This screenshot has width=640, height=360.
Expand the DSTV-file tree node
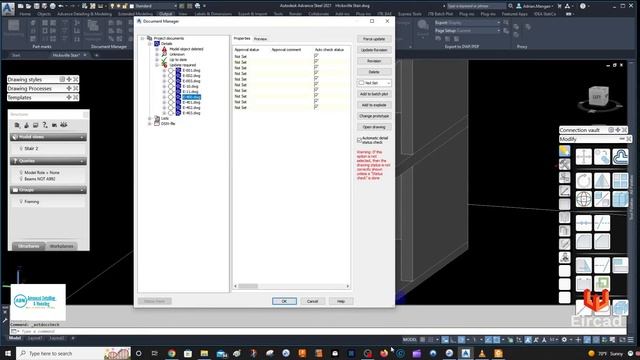point(150,124)
